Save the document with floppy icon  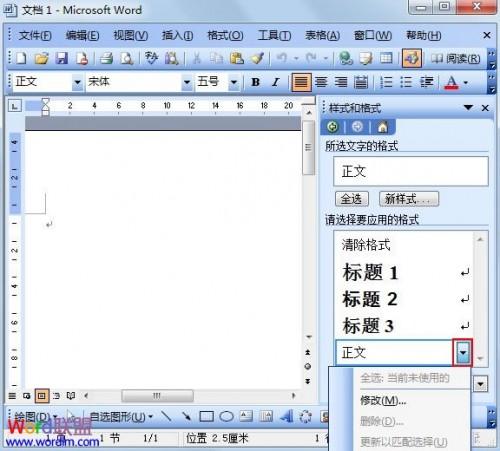tap(62, 59)
